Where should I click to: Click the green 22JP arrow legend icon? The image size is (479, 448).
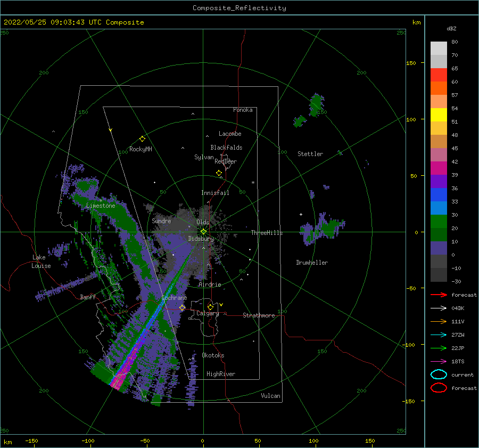tap(439, 348)
